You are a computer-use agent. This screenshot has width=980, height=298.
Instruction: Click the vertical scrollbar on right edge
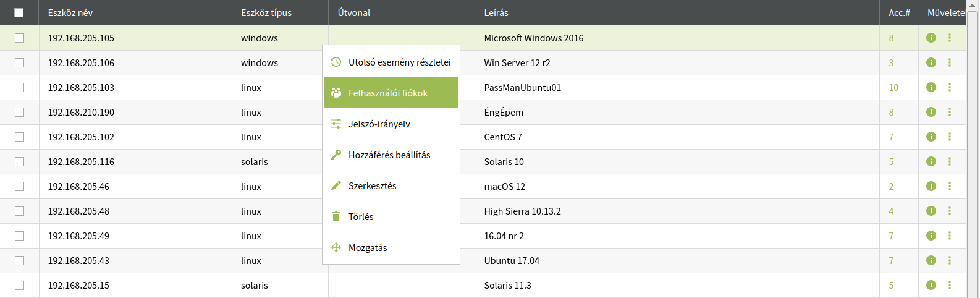tap(973, 149)
